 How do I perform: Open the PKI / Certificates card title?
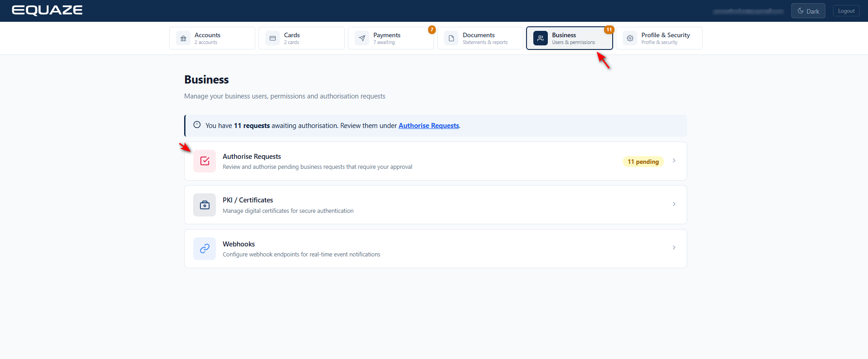(248, 200)
